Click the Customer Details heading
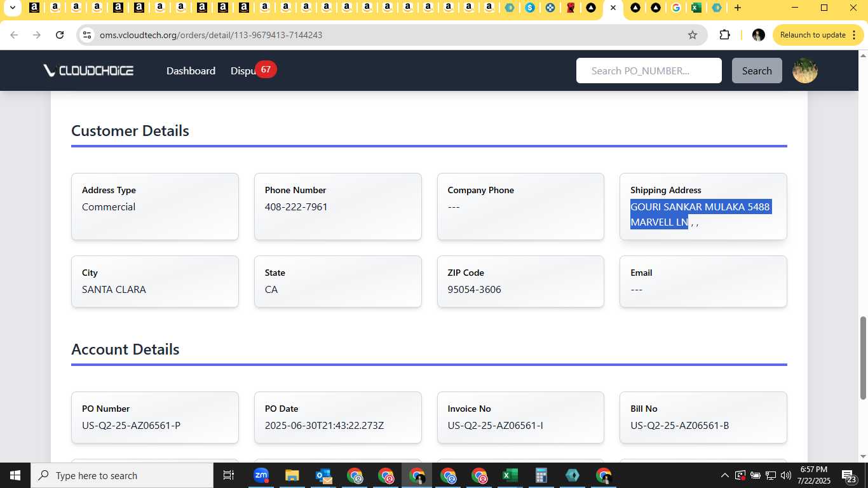 (130, 130)
